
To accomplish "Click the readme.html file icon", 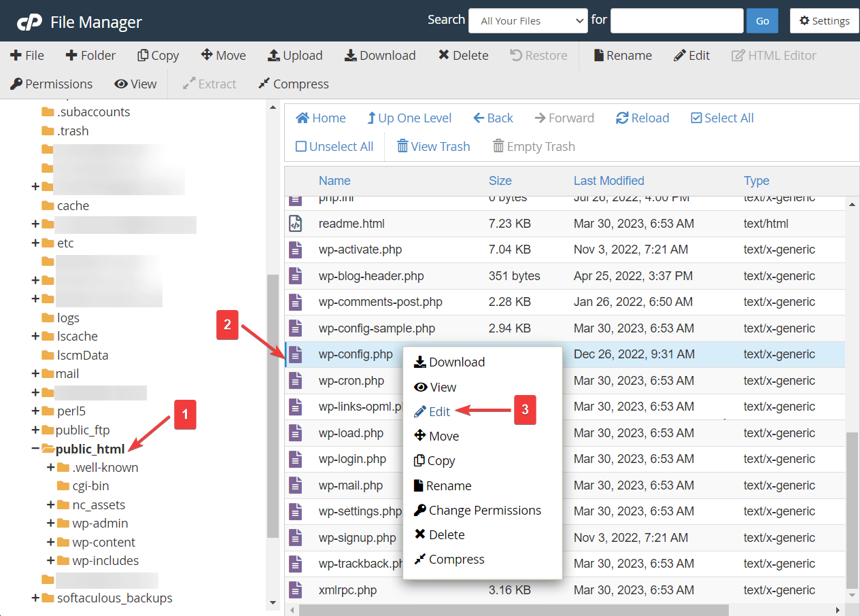I will click(x=295, y=224).
